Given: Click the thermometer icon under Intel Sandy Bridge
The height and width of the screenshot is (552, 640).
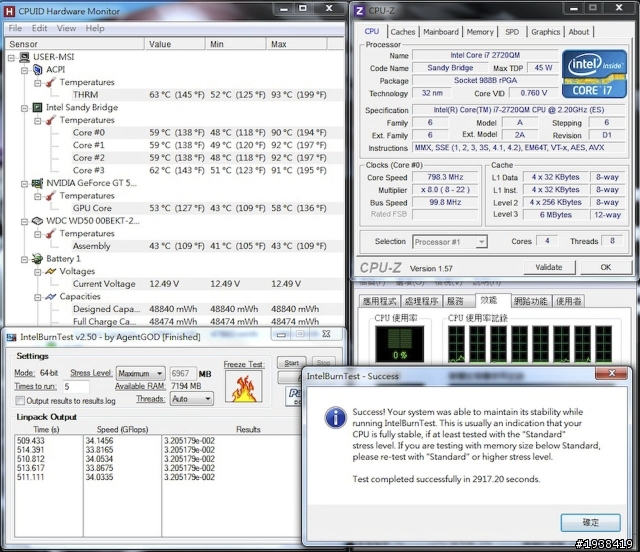Looking at the screenshot, I should [x=51, y=120].
